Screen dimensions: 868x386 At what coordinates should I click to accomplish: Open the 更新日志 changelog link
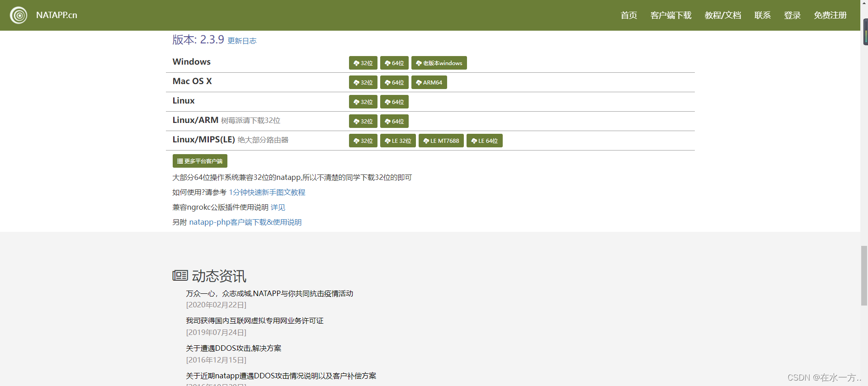[x=242, y=41]
